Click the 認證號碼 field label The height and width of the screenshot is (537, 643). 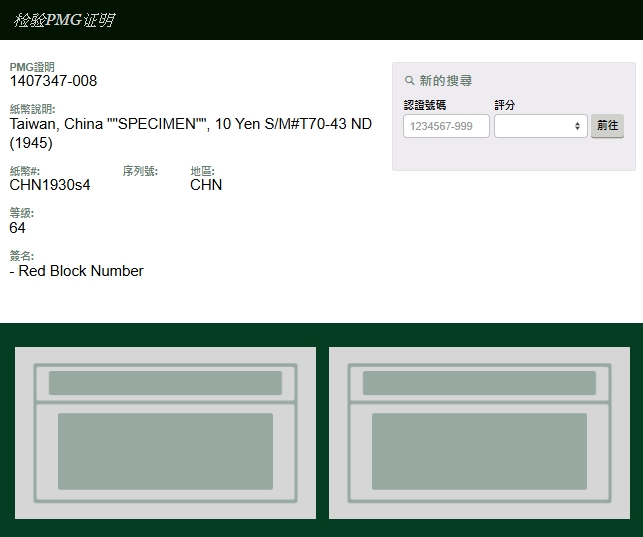[x=425, y=105]
